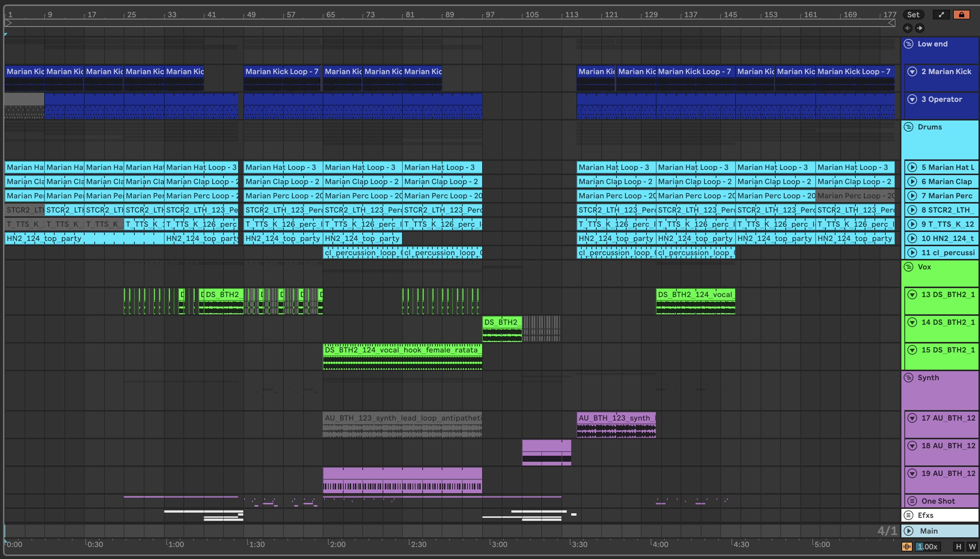Toggle the orange lock envelopes button

pyautogui.click(x=961, y=15)
